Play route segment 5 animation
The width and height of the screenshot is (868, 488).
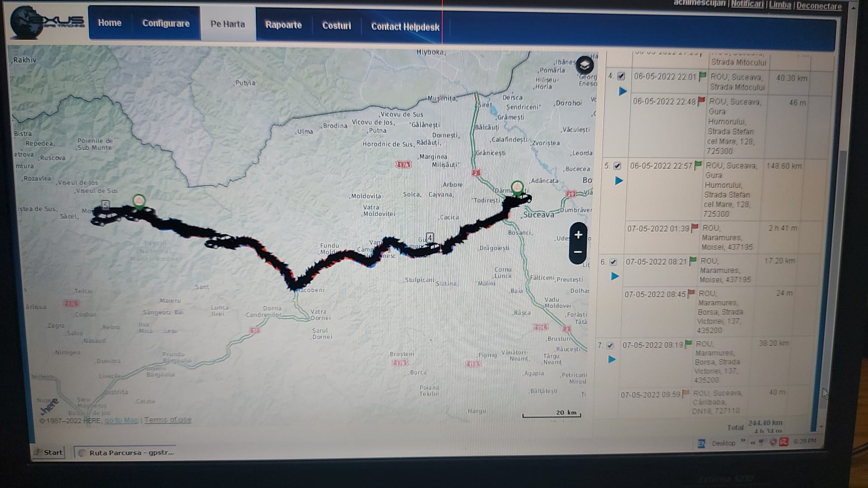tap(619, 181)
